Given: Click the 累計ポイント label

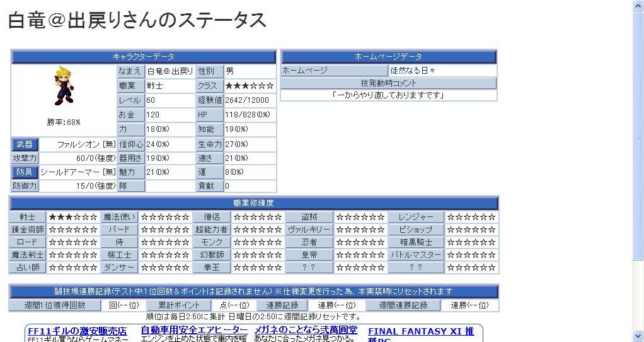Looking at the screenshot, I should click(179, 305).
